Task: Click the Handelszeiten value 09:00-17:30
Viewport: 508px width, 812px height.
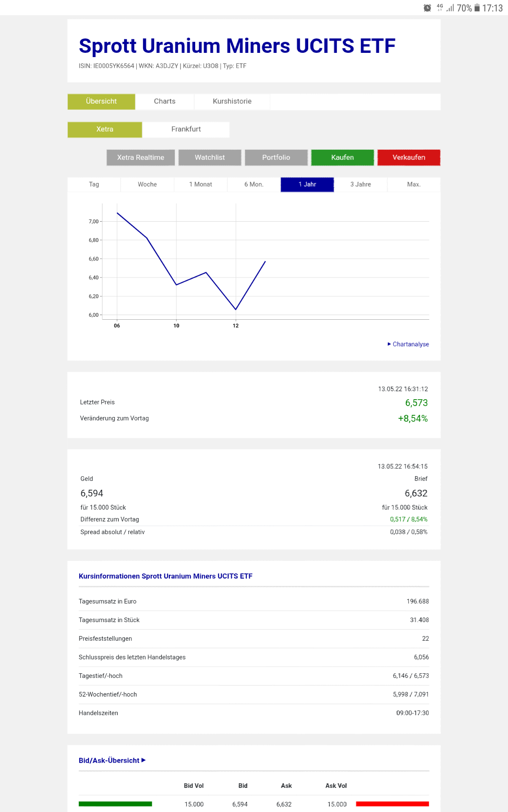Action: pos(412,713)
